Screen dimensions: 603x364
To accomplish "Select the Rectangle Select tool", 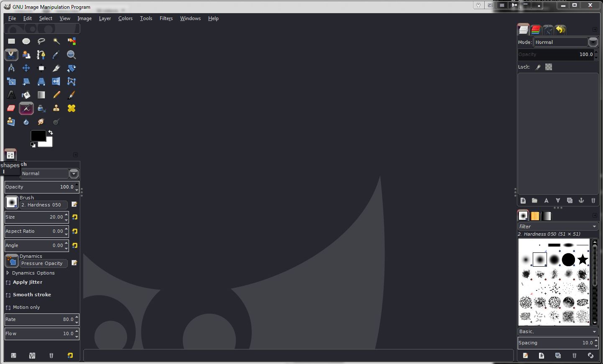I will (11, 41).
